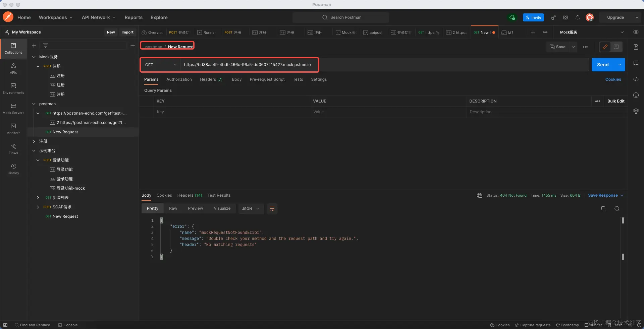Viewport: 644px width, 329px height.
Task: Switch response view to Visualize
Action: tap(222, 208)
